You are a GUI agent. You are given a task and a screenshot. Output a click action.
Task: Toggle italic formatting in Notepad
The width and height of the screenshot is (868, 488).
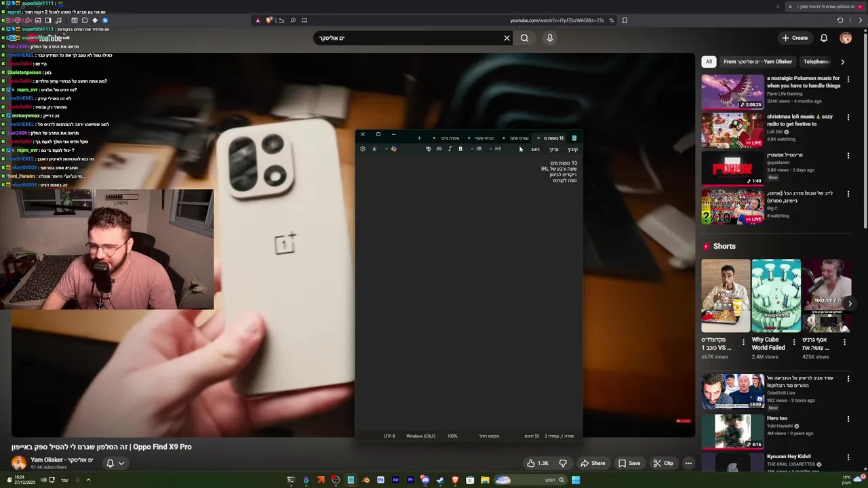point(450,149)
